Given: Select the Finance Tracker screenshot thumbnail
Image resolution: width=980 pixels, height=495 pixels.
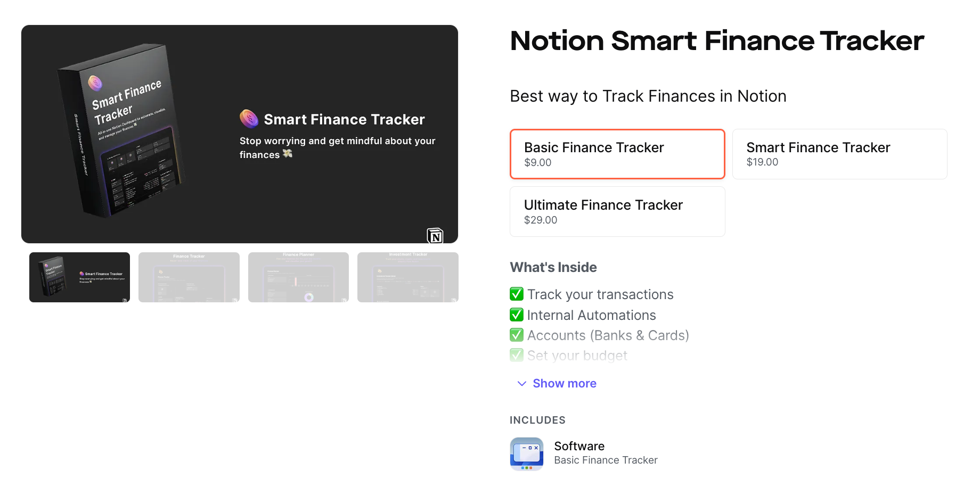Looking at the screenshot, I should pyautogui.click(x=189, y=277).
